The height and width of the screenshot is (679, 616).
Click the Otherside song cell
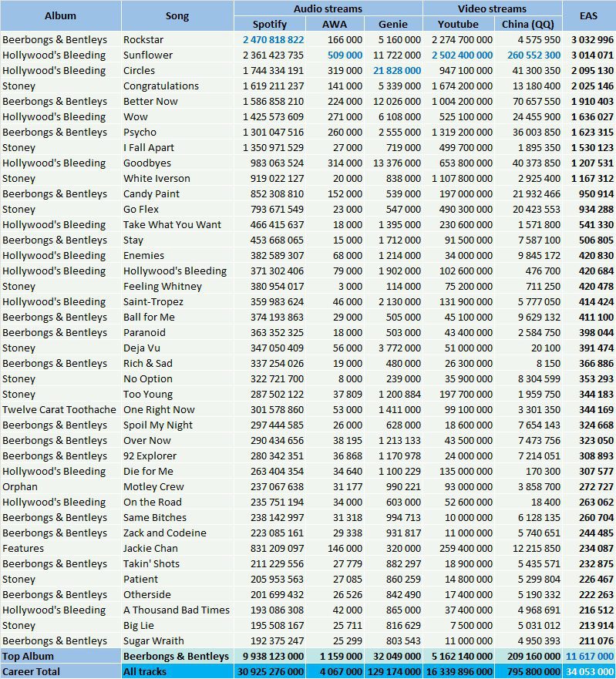click(x=177, y=595)
